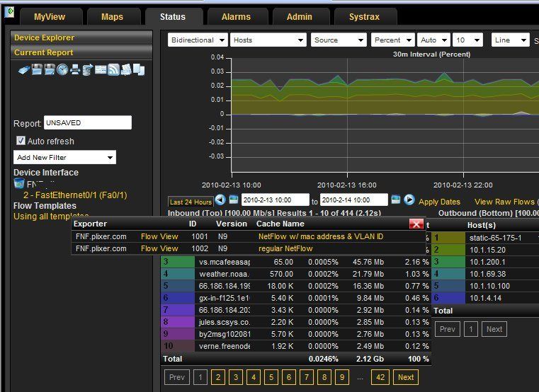Click the email envelope icon

click(101, 69)
